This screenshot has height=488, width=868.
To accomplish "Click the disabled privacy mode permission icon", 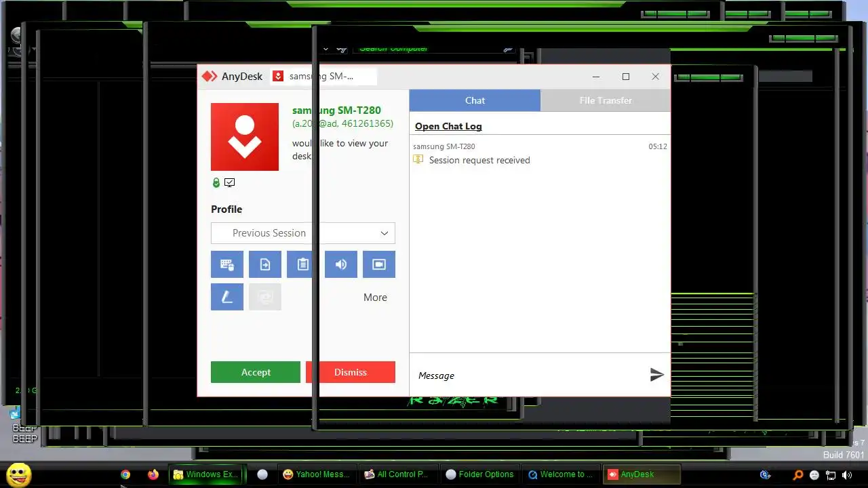I will coord(265,297).
